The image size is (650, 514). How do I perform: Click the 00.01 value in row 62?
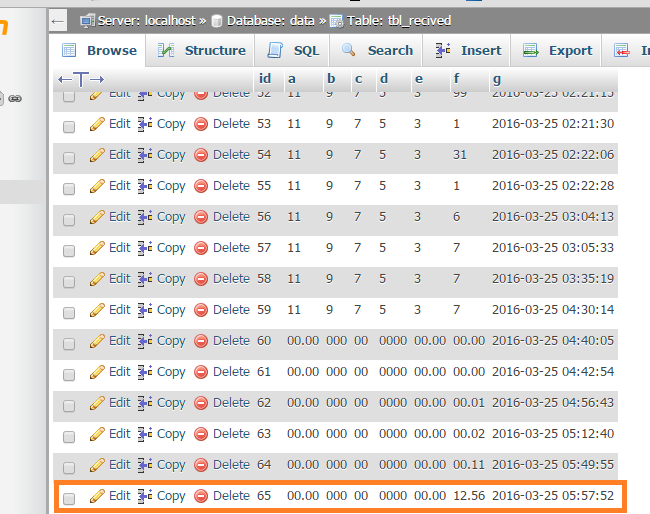pyautogui.click(x=469, y=403)
